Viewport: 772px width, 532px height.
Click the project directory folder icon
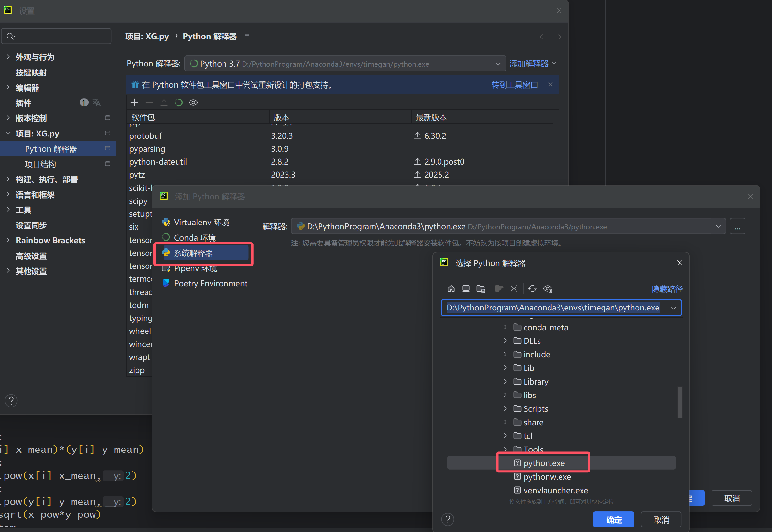click(x=481, y=289)
